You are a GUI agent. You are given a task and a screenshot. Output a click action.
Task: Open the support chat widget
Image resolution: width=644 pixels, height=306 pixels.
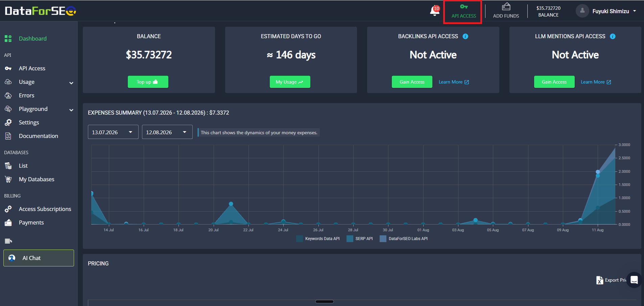pos(634,280)
